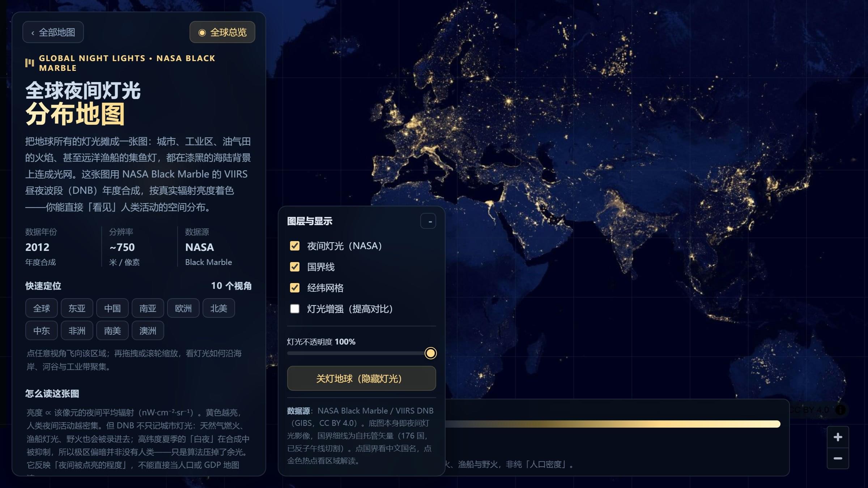Screen dimensions: 868x488
Task: Open the map attribution info icon
Action: click(841, 410)
